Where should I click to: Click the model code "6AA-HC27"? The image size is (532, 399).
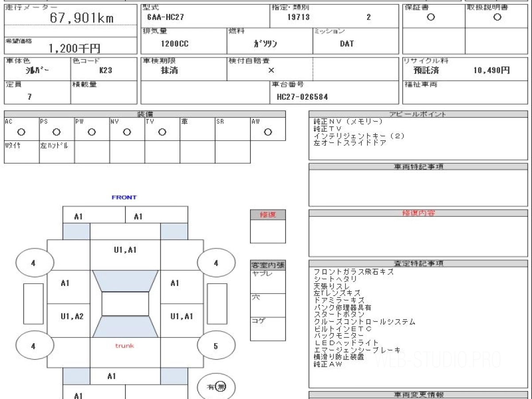click(x=165, y=18)
